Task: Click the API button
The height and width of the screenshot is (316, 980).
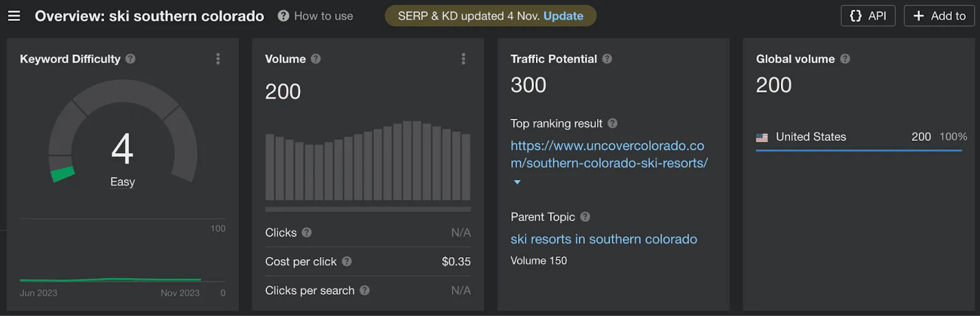Action: pos(868,16)
